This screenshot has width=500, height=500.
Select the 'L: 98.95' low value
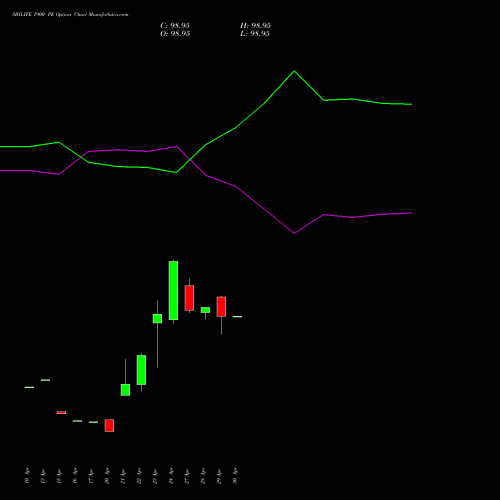coord(255,34)
